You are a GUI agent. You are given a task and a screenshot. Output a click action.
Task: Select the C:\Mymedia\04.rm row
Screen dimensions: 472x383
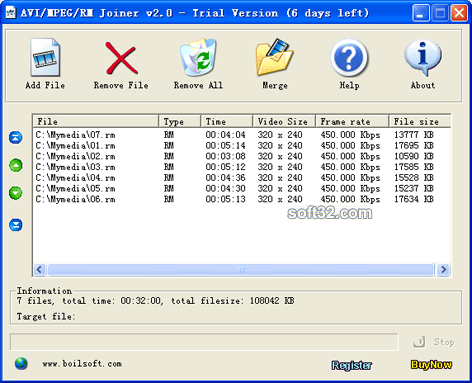[x=242, y=178]
